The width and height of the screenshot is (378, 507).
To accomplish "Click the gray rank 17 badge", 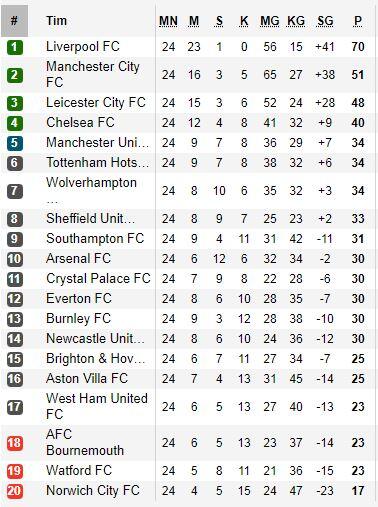I will click(15, 407).
